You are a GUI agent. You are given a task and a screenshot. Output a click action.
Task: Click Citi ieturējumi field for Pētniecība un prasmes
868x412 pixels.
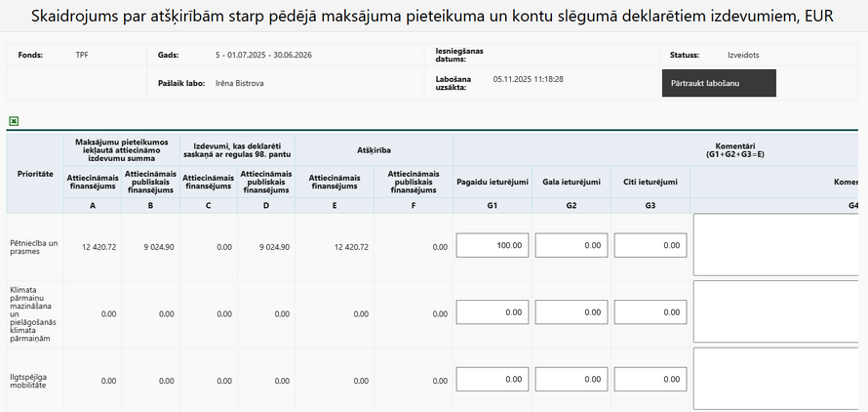coord(651,246)
